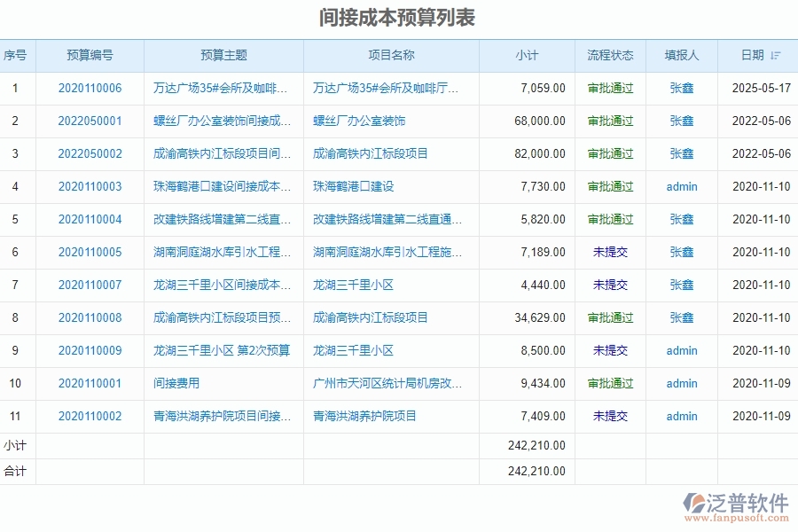
Task: Open budget theme 间接费用 on row 10
Action: click(x=173, y=383)
